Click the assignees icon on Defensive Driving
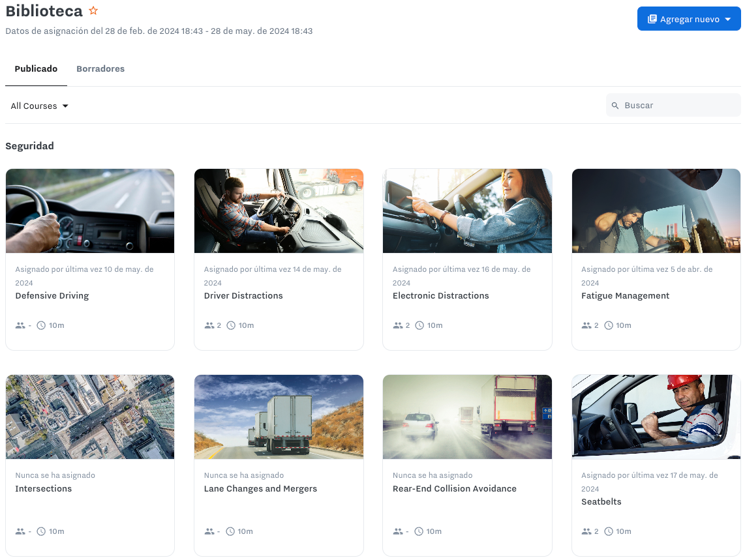Viewport: 745px width, 560px height. (20, 325)
